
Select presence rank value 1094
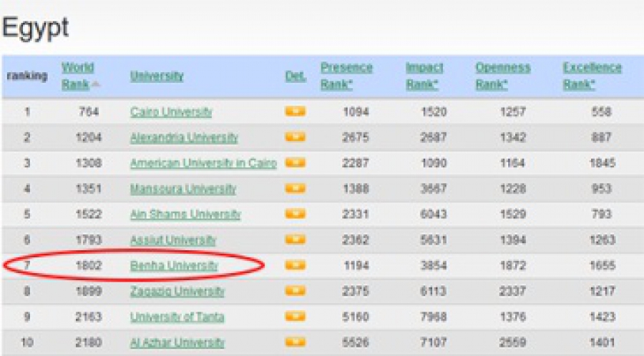tap(356, 112)
